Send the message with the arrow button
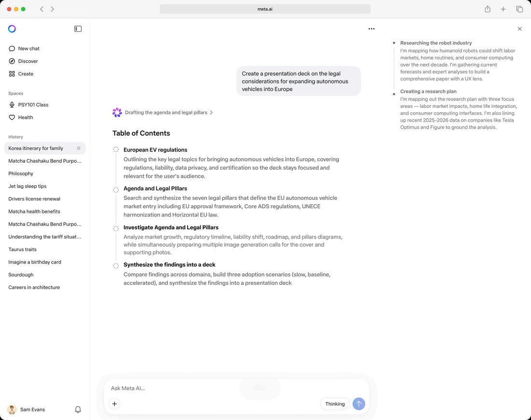This screenshot has width=531, height=420. pos(359,404)
